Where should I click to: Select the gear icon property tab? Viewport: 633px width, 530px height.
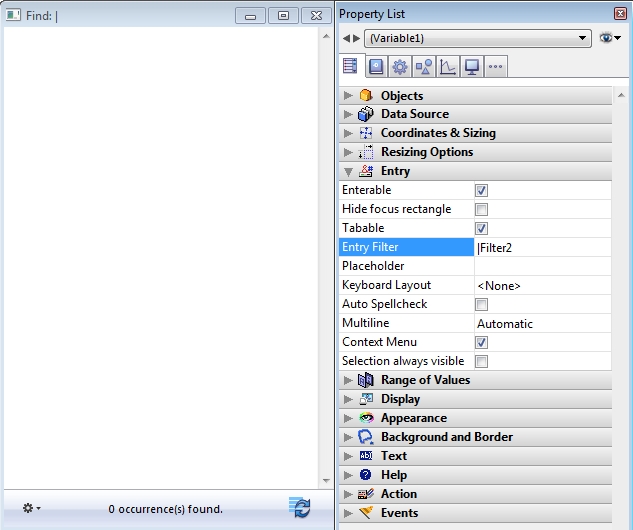coord(399,67)
